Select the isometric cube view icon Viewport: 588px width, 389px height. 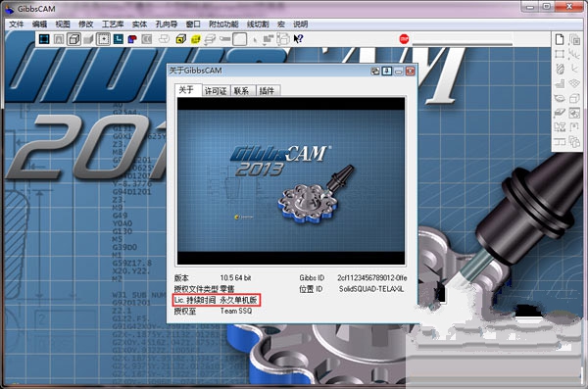[x=73, y=39]
